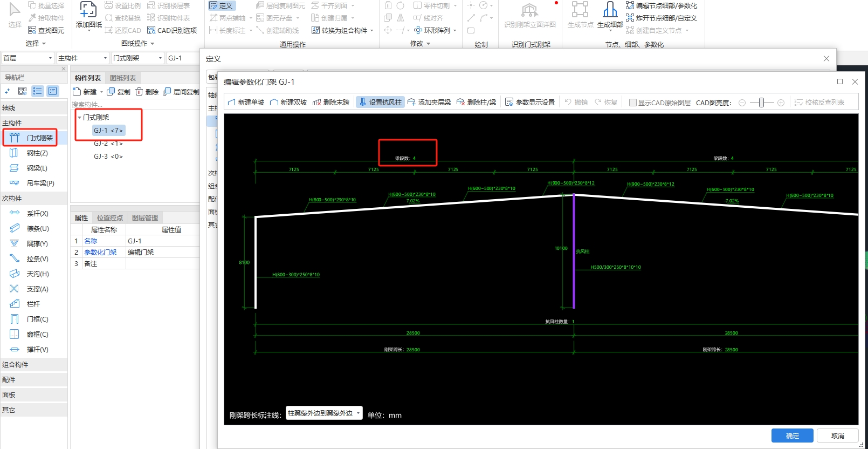This screenshot has height=449, width=868.
Task: Click 编辑门架 property value cell
Action: [163, 252]
